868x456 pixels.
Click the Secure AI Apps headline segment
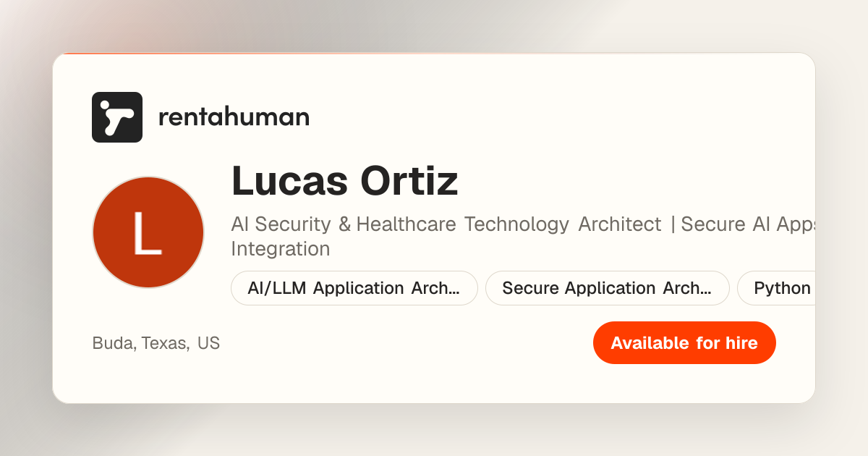[x=749, y=224]
